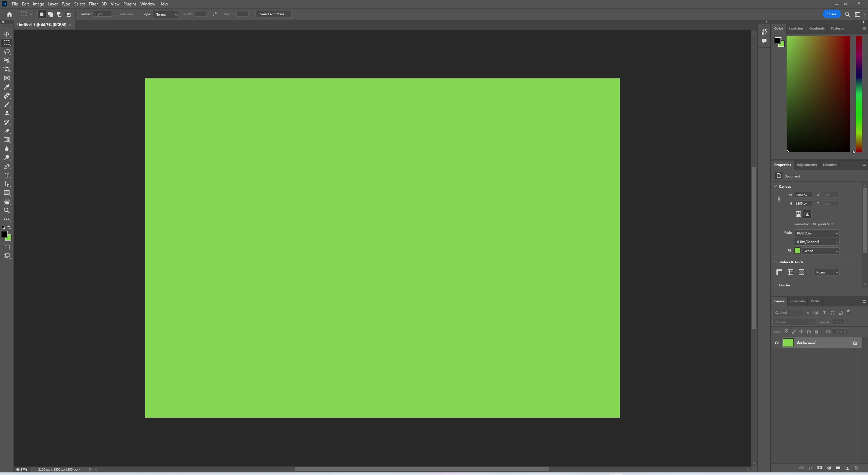Hide the Background layer with the eye icon
This screenshot has height=475, width=868.
(776, 343)
